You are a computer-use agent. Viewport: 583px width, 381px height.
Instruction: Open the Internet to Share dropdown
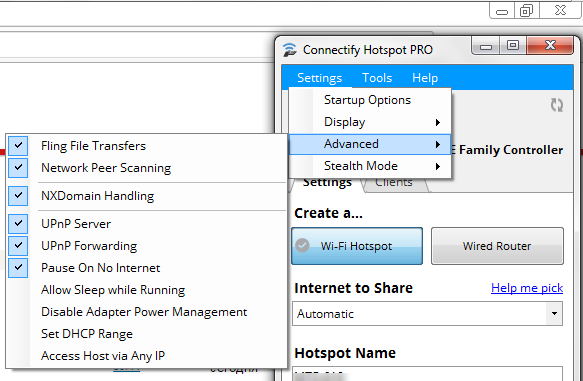click(x=427, y=314)
